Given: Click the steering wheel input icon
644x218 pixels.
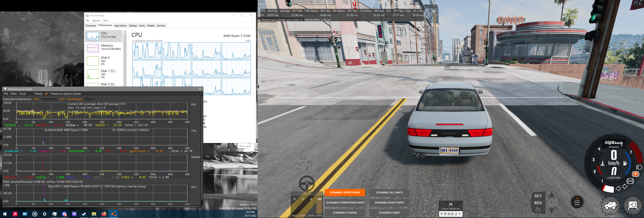Looking at the screenshot, I should tap(307, 184).
